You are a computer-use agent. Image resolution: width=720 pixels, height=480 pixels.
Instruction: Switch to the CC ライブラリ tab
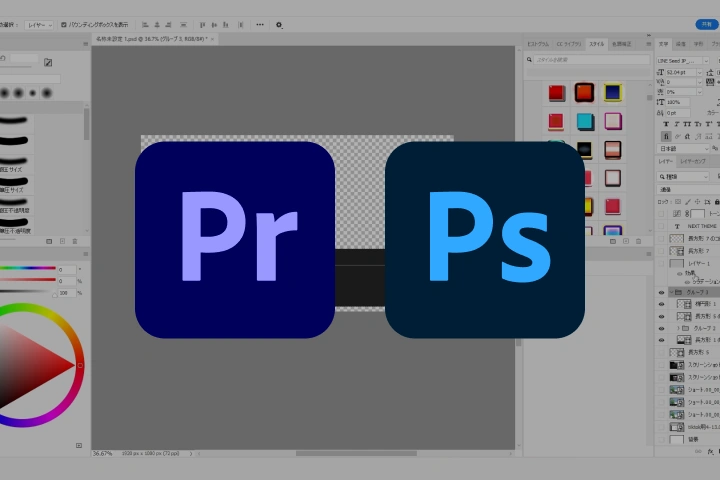tap(569, 44)
